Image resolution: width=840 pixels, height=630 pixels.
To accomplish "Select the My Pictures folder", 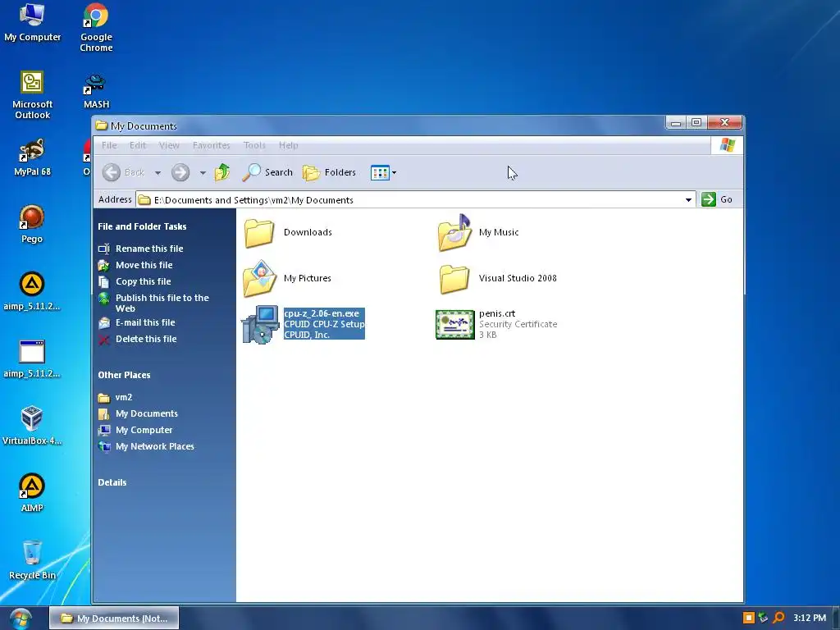I will [287, 279].
